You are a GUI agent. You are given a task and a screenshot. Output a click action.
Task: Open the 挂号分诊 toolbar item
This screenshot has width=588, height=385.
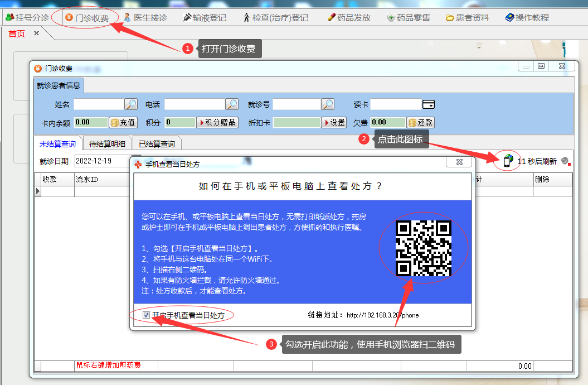[x=27, y=18]
